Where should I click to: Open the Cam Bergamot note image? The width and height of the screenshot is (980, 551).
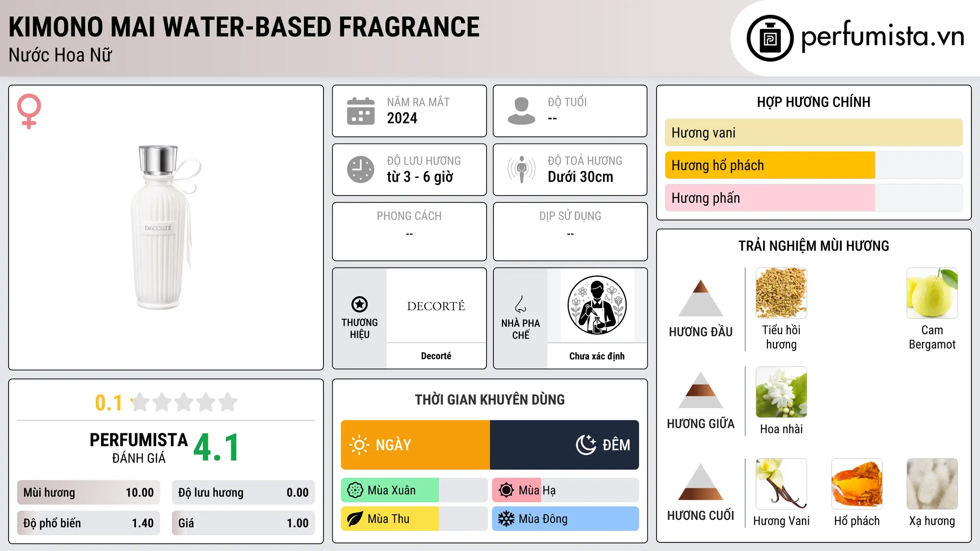point(932,293)
